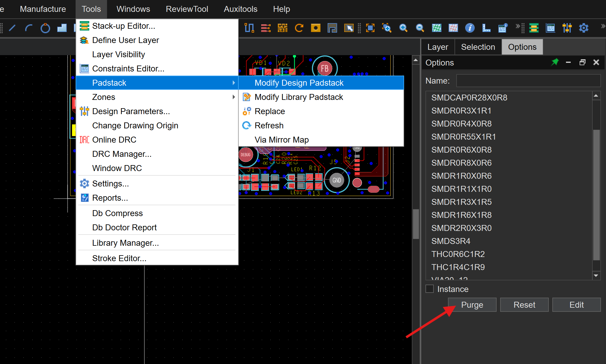
Task: Click the blue info circle icon
Action: click(x=470, y=28)
